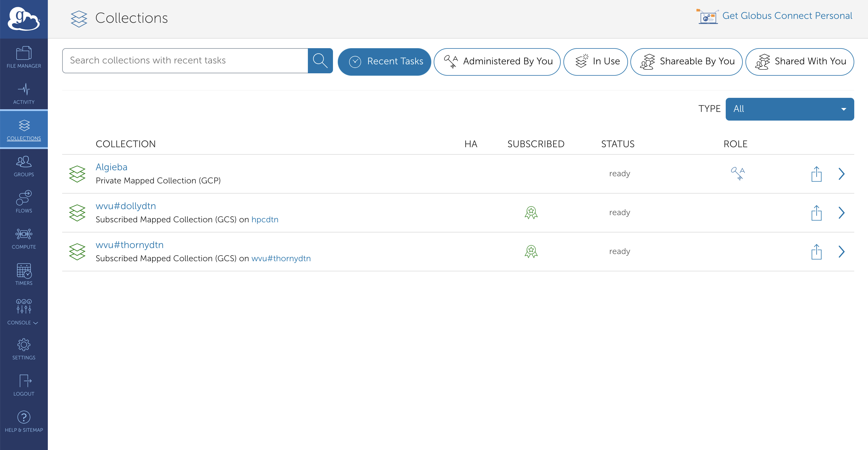This screenshot has height=450, width=868.
Task: Click the subscribed badge for wvu#dollydtn
Action: click(x=531, y=213)
